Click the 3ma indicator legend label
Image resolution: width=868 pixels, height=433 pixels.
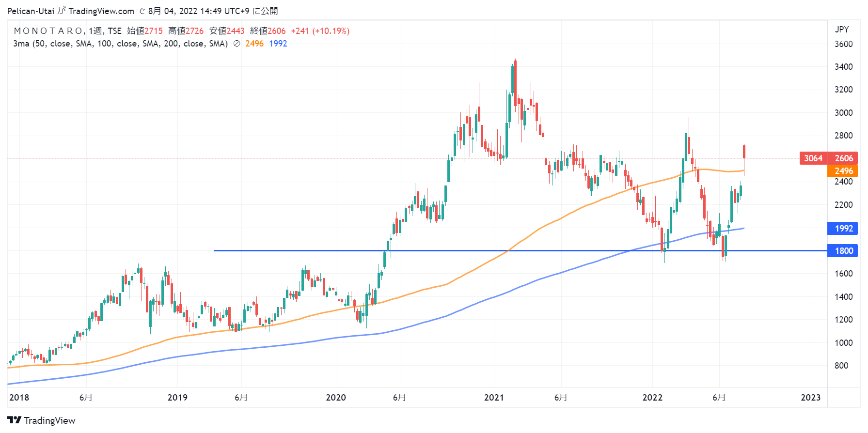pos(120,44)
